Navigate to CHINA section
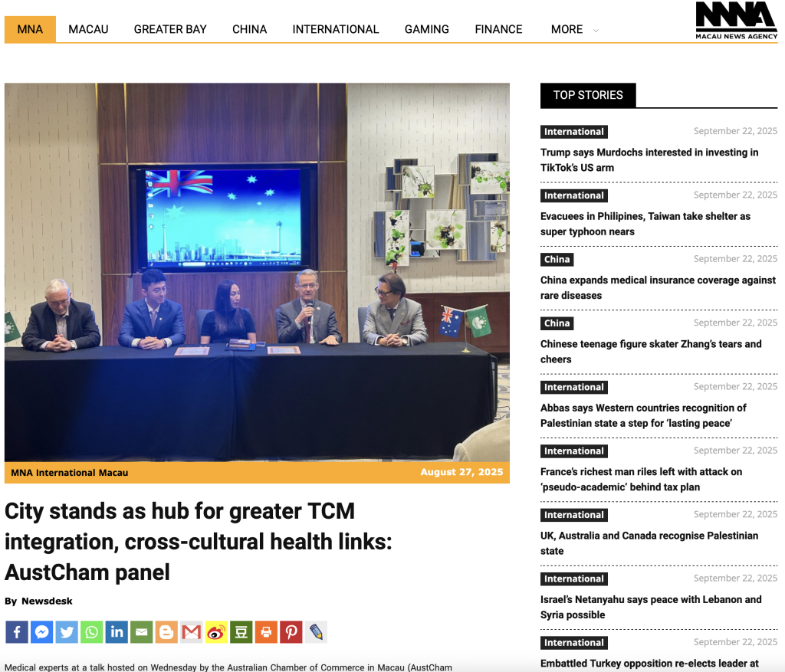The height and width of the screenshot is (672, 785). pos(249,29)
